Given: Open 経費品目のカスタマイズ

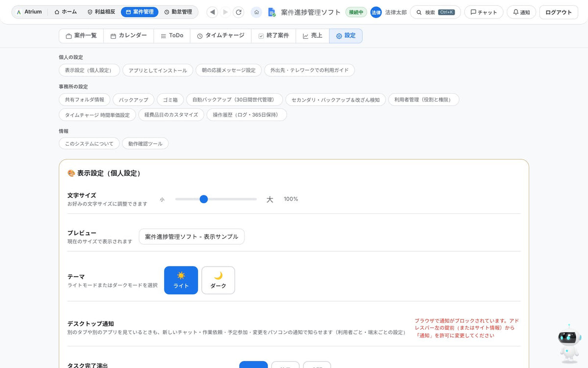Looking at the screenshot, I should [171, 115].
